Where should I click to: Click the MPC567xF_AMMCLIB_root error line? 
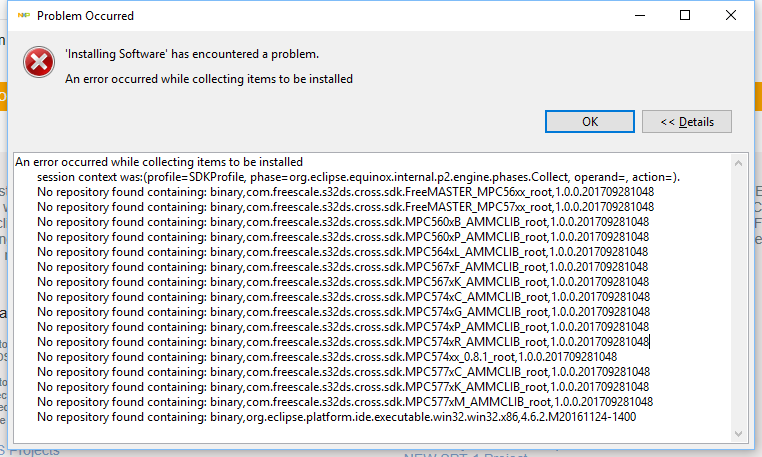342,267
